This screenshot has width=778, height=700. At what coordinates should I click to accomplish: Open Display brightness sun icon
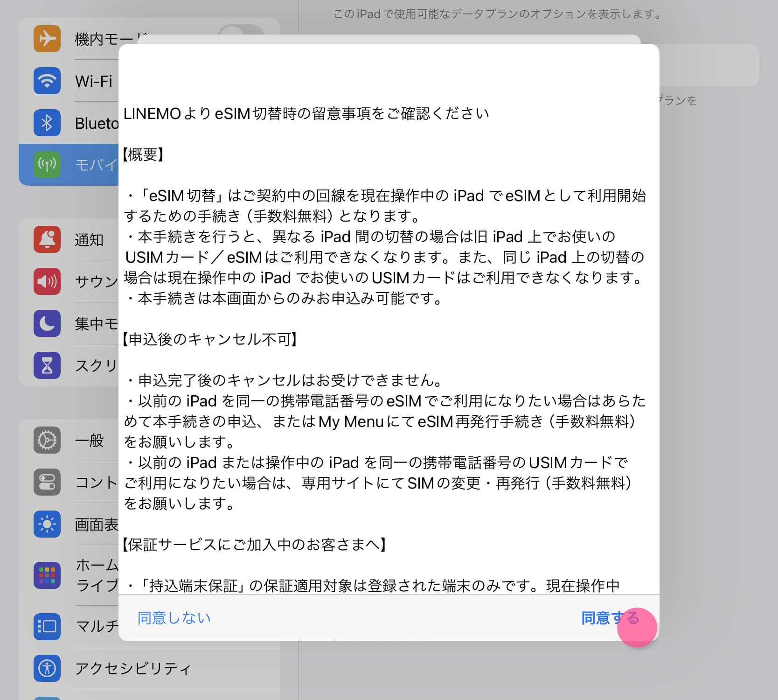tap(47, 524)
